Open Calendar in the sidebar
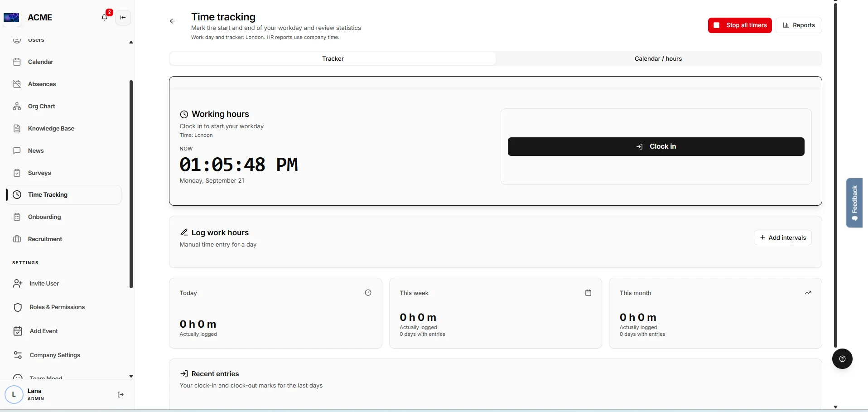The width and height of the screenshot is (868, 412). tap(63, 62)
